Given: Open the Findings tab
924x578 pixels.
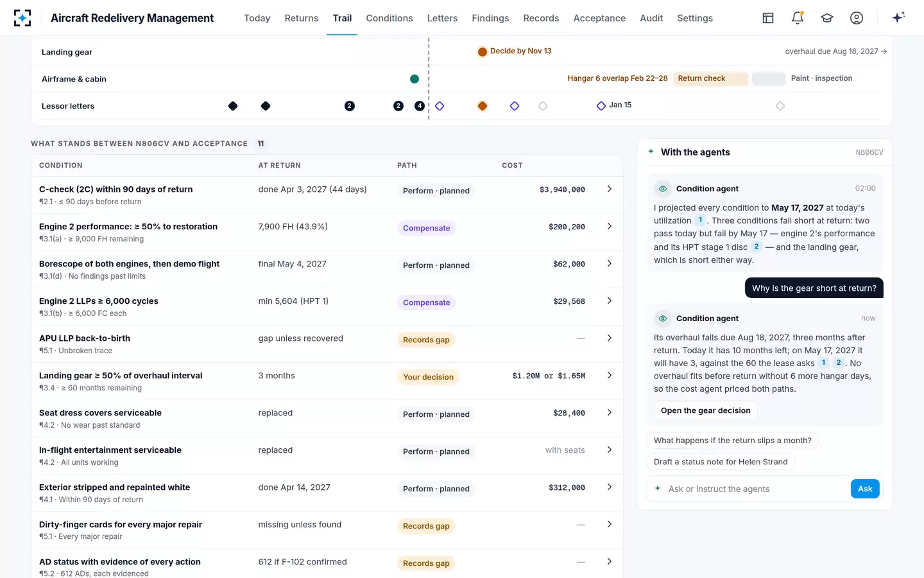Looking at the screenshot, I should tap(490, 18).
